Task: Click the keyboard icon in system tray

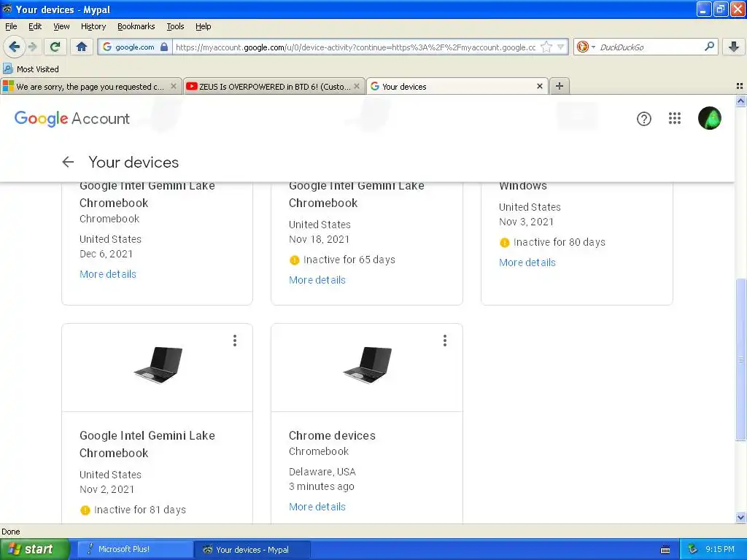Action: [x=665, y=550]
